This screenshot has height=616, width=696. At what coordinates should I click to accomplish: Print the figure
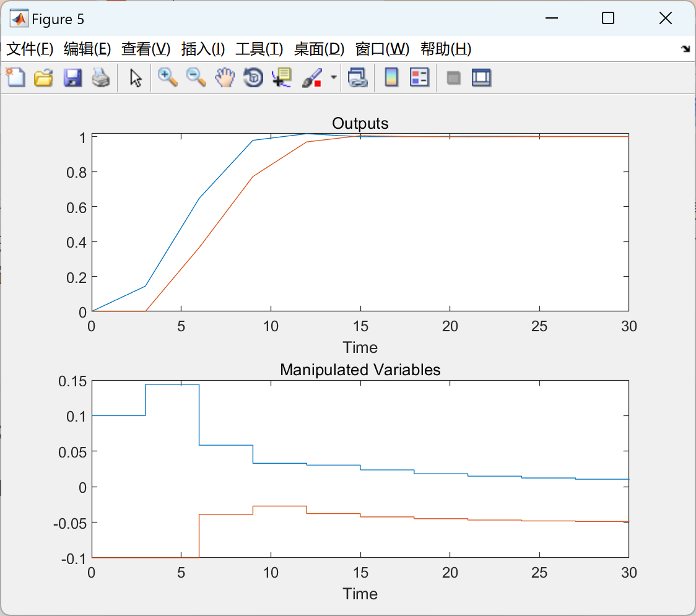click(x=101, y=77)
